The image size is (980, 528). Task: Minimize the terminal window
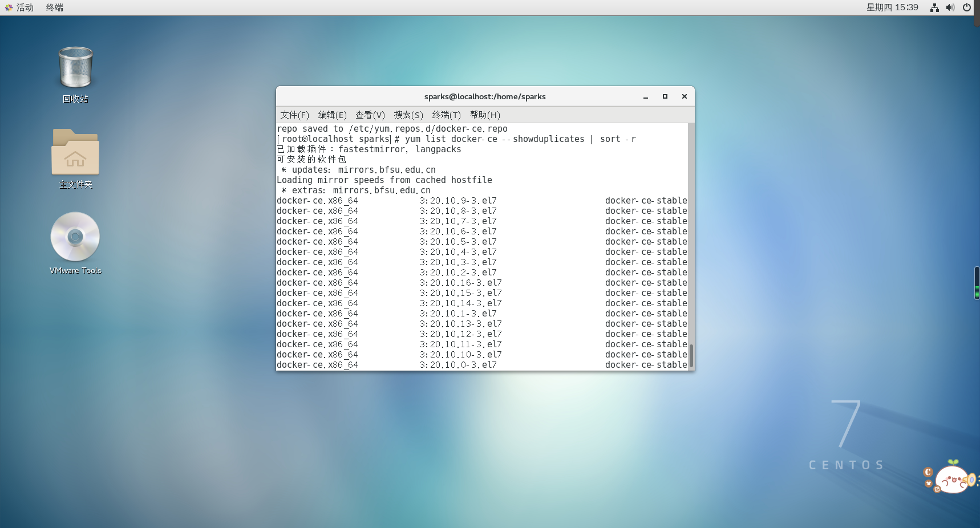coord(646,97)
